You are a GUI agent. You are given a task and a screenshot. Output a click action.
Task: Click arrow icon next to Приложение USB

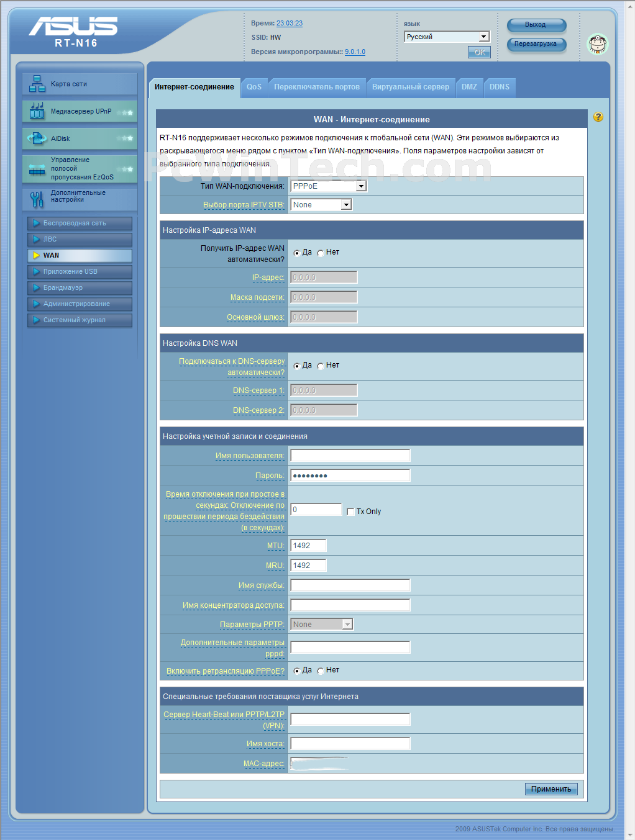coord(37,271)
